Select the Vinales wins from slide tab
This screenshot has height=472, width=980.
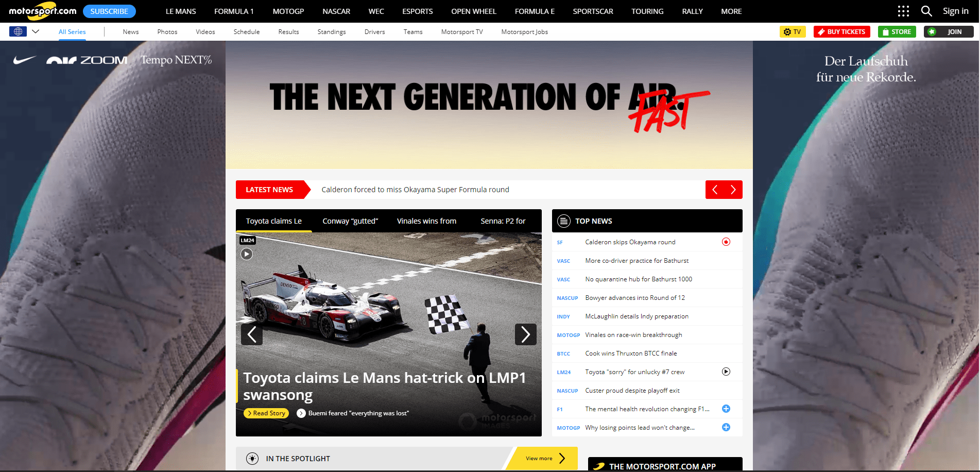(x=426, y=221)
